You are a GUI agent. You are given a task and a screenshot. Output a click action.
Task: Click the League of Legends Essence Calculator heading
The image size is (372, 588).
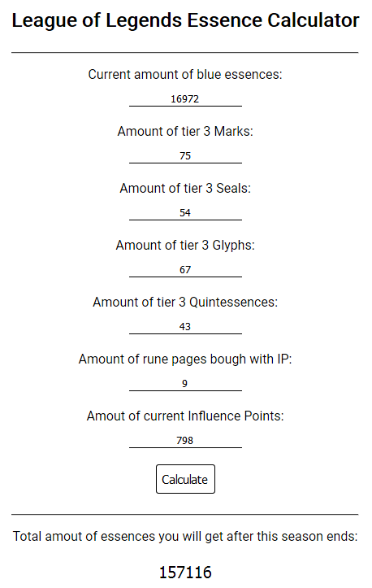coord(185,20)
